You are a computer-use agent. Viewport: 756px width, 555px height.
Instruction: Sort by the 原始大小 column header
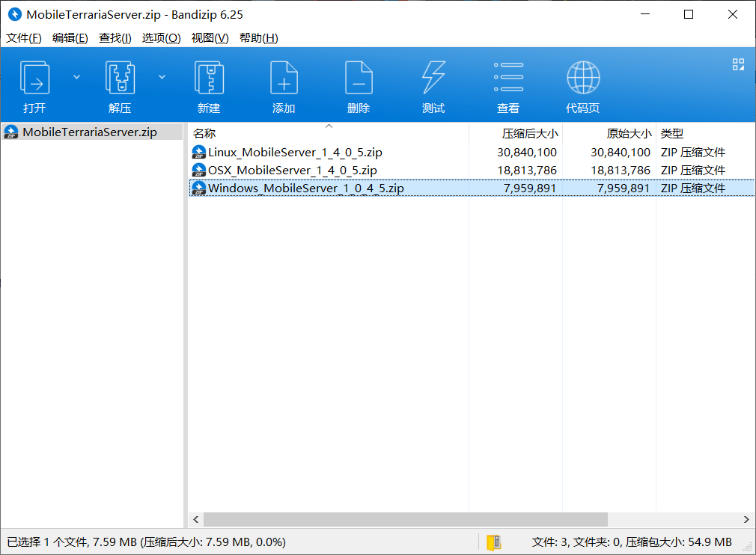point(609,133)
